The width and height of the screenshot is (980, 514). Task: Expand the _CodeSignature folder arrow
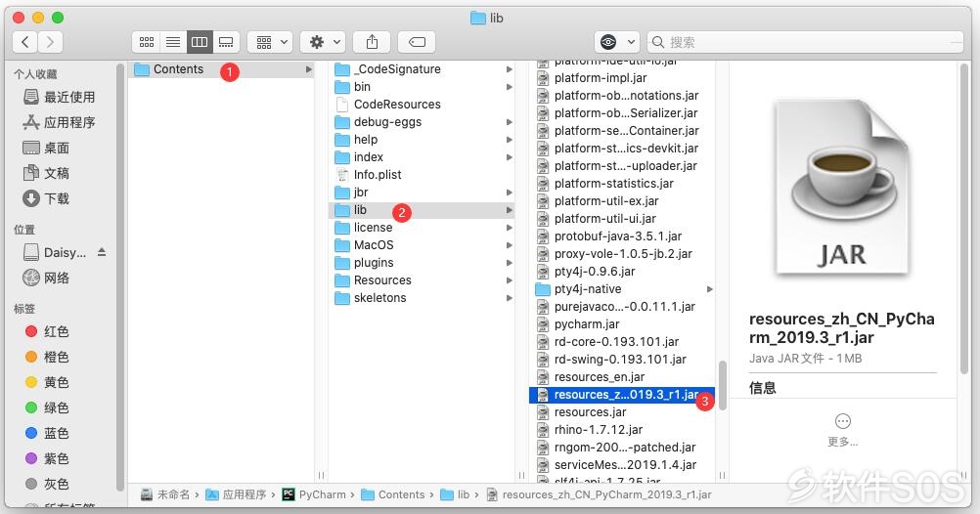point(510,69)
